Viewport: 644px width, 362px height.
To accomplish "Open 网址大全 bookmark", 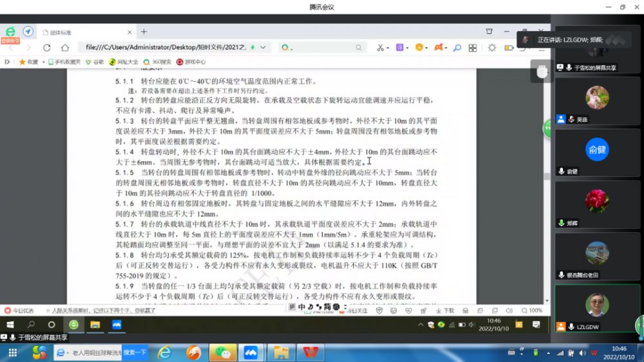I will coord(124,62).
